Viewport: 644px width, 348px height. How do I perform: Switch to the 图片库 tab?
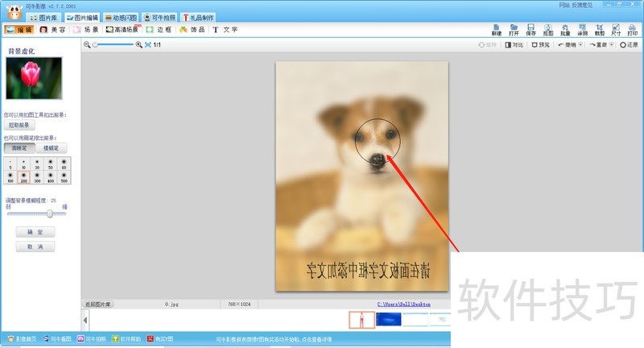point(44,18)
